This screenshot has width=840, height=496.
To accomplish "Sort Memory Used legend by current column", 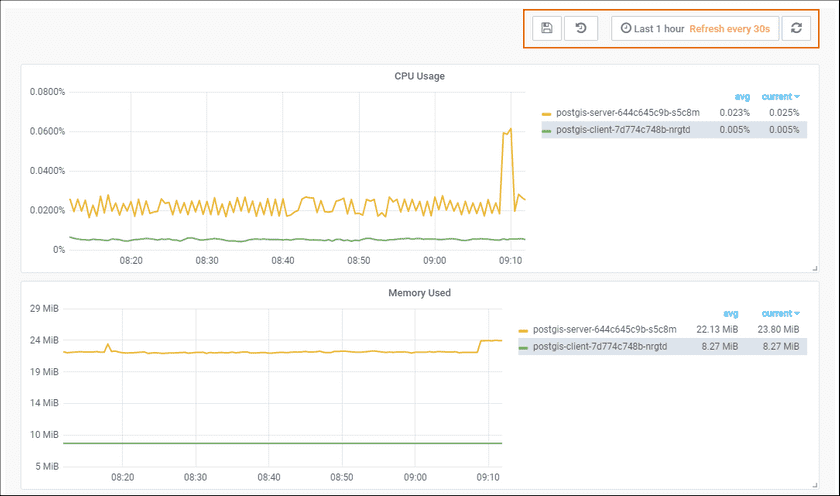I will (781, 314).
